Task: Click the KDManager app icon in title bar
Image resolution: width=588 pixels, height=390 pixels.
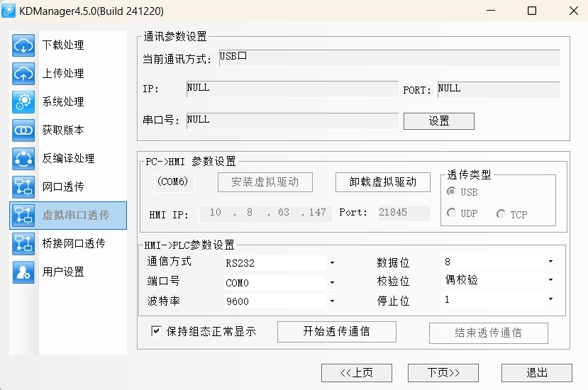Action: pos(9,11)
